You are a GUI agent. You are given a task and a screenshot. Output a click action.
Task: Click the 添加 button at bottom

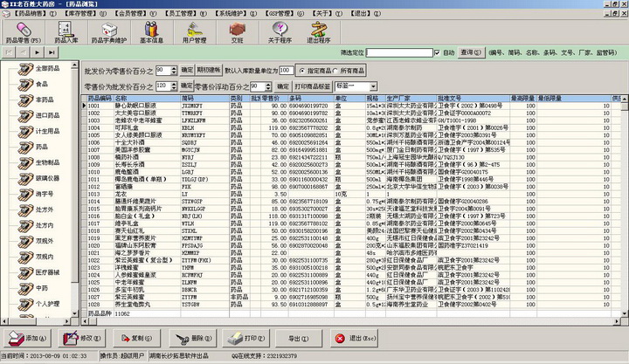click(x=30, y=339)
